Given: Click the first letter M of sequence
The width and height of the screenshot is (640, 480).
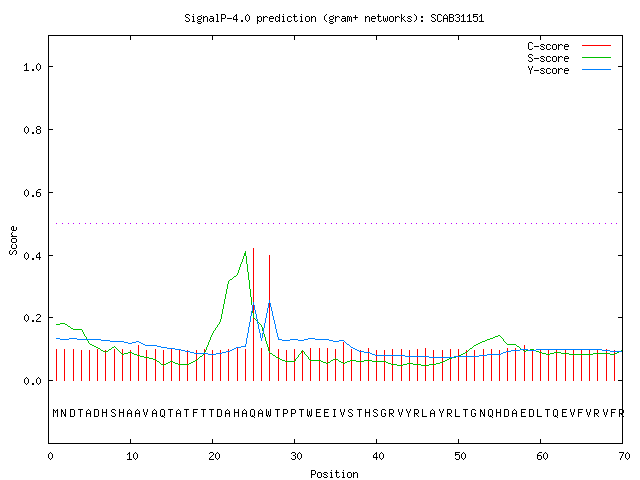Looking at the screenshot, I should click(x=56, y=413).
